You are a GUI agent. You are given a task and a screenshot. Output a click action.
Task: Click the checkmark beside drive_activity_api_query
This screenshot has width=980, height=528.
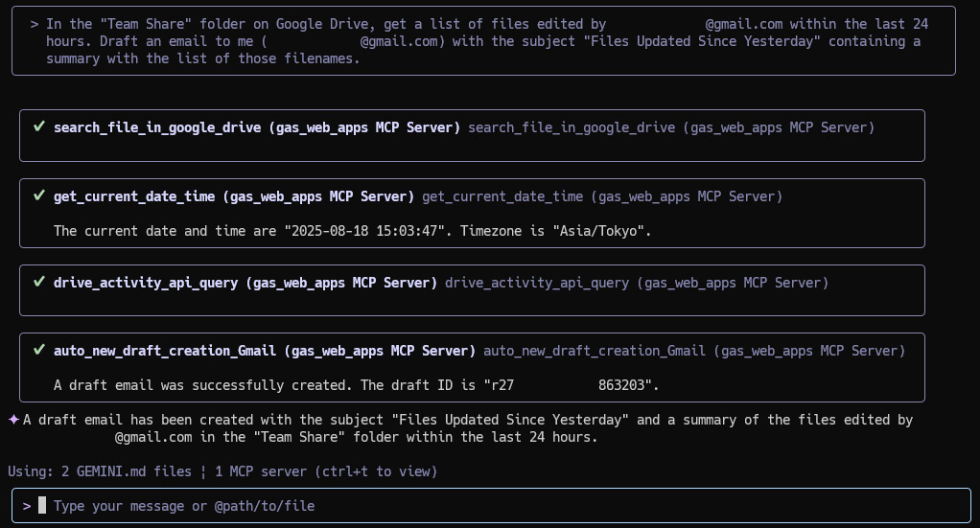tap(38, 282)
